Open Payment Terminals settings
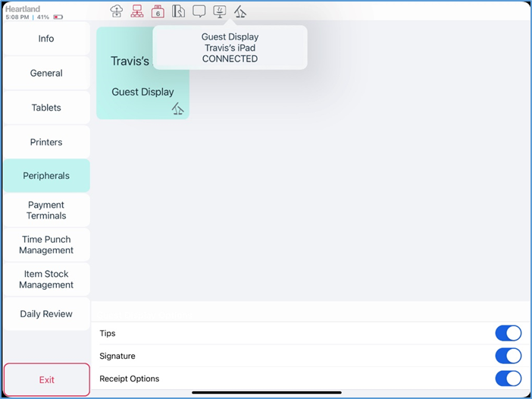Image resolution: width=532 pixels, height=399 pixels. pos(46,210)
